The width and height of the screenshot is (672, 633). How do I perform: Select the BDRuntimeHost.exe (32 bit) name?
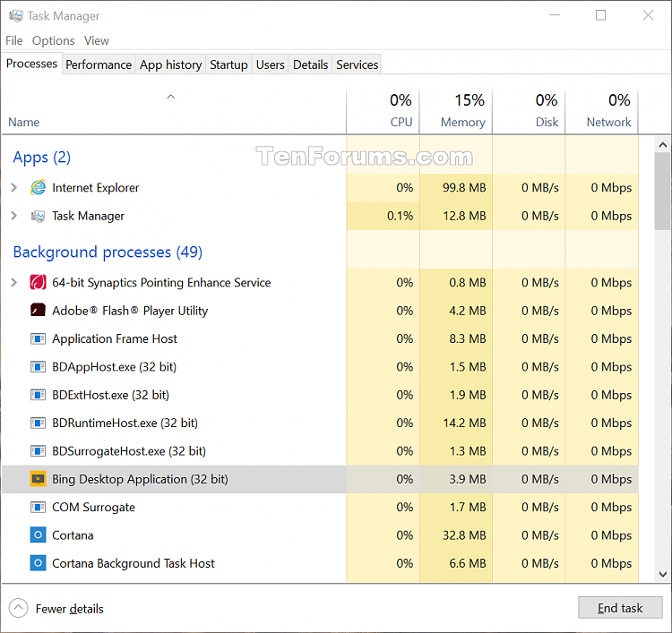125,423
